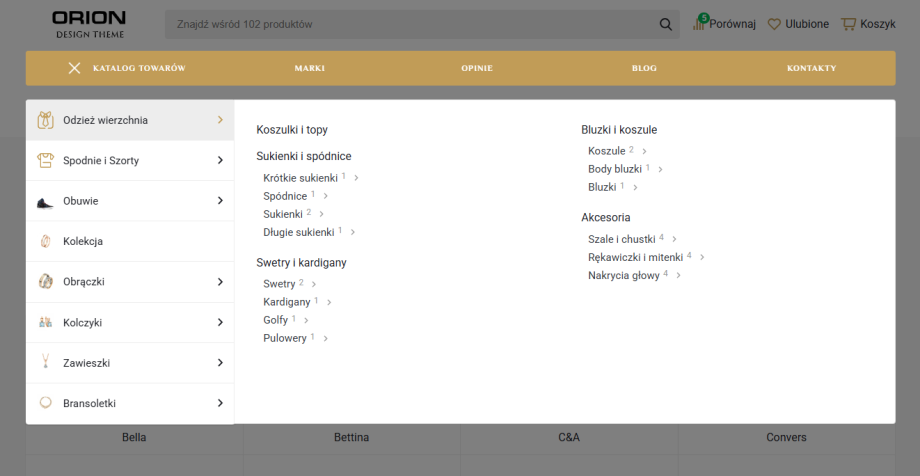Click the product search input field
920x476 pixels.
point(410,24)
